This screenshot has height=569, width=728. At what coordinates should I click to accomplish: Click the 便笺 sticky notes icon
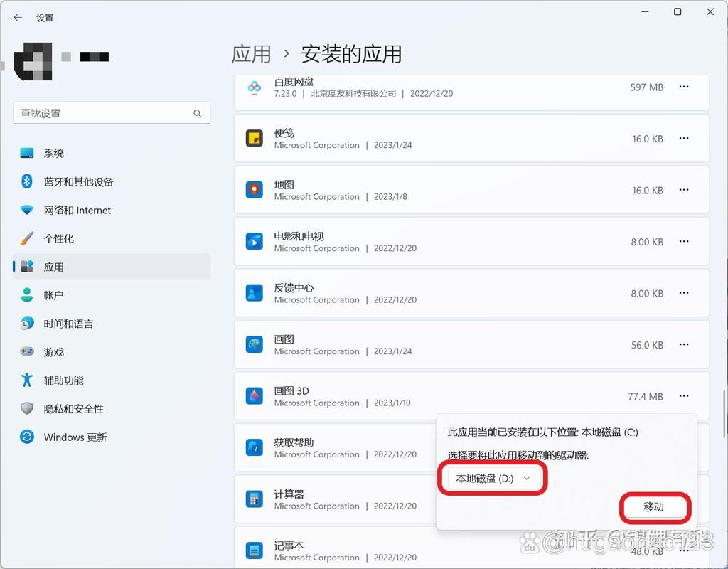(254, 139)
